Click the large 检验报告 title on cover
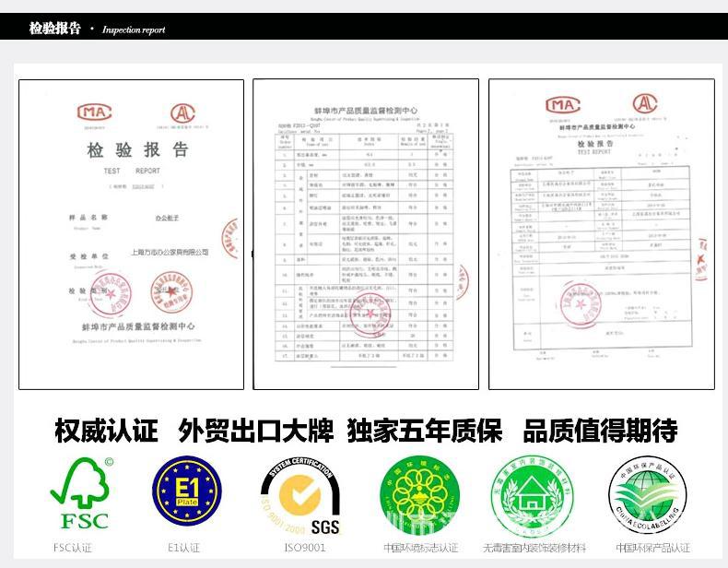The width and height of the screenshot is (728, 568). (137, 150)
